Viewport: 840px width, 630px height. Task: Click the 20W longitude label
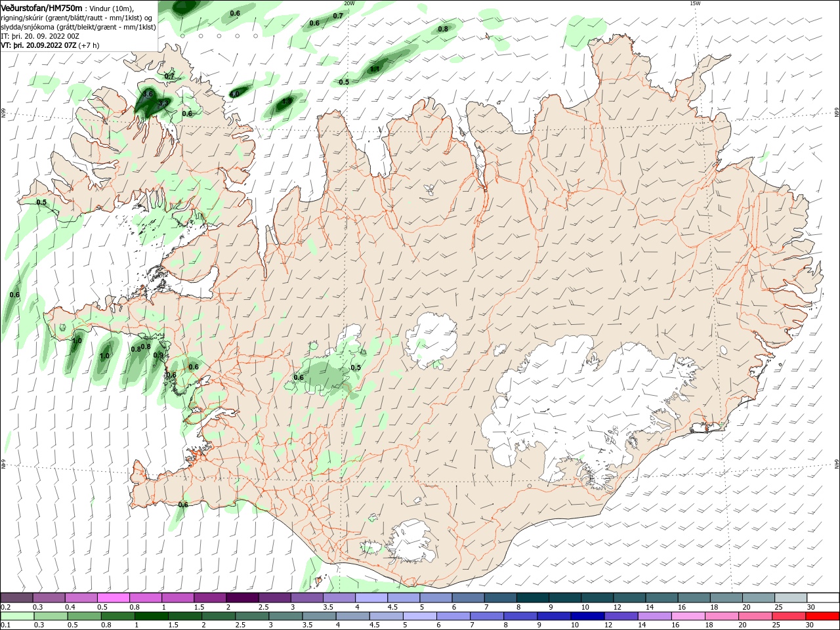pyautogui.click(x=349, y=3)
